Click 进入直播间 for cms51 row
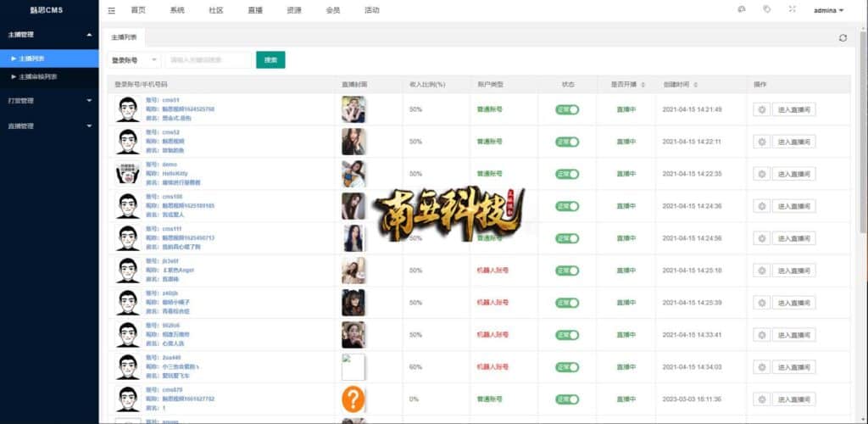This screenshot has height=424, width=868. pos(793,109)
